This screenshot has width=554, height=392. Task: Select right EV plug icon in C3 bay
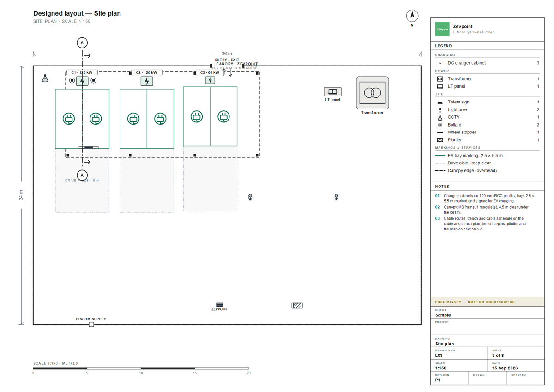[x=224, y=116]
